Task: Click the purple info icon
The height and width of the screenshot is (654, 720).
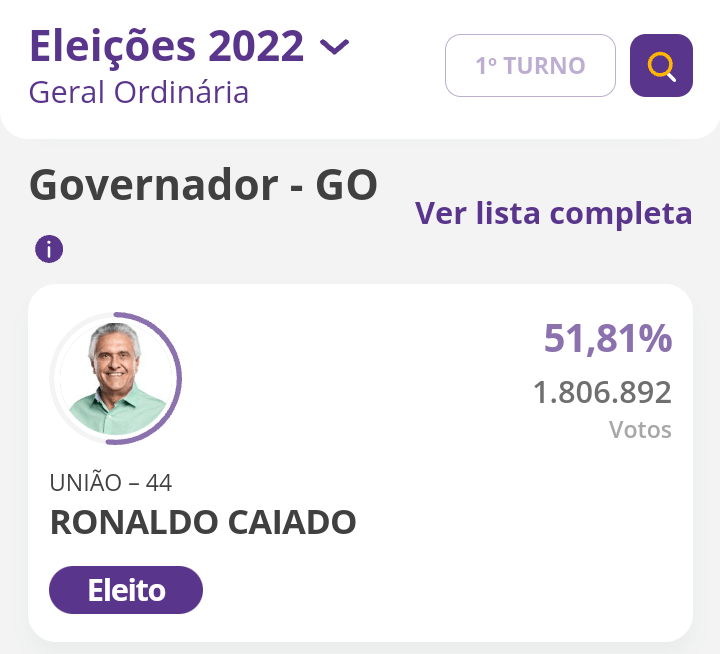Action: [x=49, y=249]
